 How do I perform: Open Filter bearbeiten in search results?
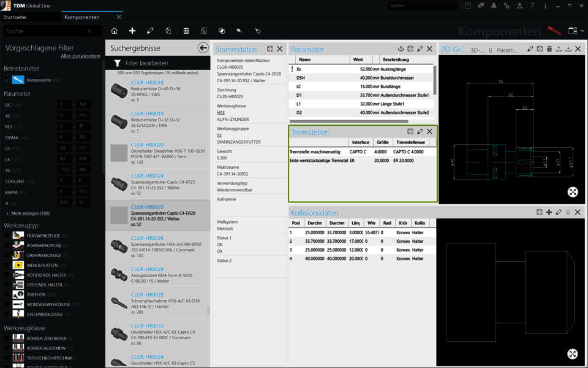pyautogui.click(x=146, y=63)
